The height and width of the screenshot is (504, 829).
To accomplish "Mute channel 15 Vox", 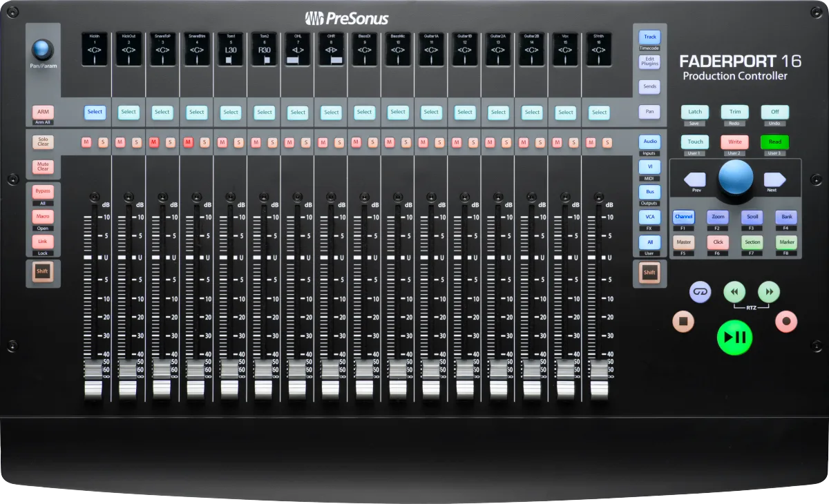I will 557,142.
